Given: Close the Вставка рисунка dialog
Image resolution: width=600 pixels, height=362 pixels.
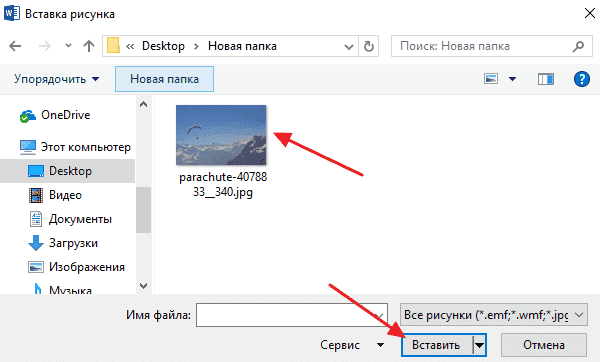Looking at the screenshot, I should pyautogui.click(x=590, y=13).
